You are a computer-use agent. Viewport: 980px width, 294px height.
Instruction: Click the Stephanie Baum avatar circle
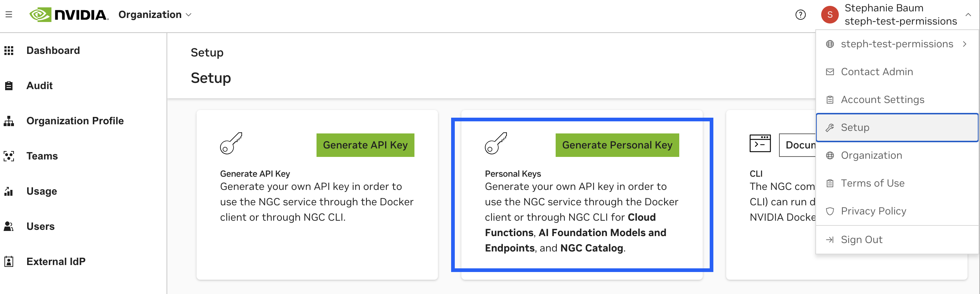pyautogui.click(x=830, y=14)
